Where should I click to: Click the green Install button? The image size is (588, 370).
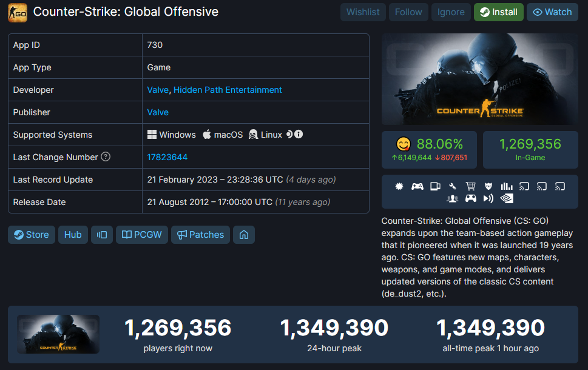(x=499, y=12)
